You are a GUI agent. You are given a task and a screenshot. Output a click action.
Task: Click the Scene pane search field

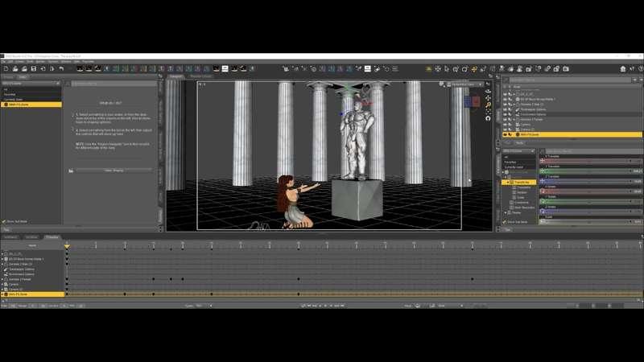[570, 80]
